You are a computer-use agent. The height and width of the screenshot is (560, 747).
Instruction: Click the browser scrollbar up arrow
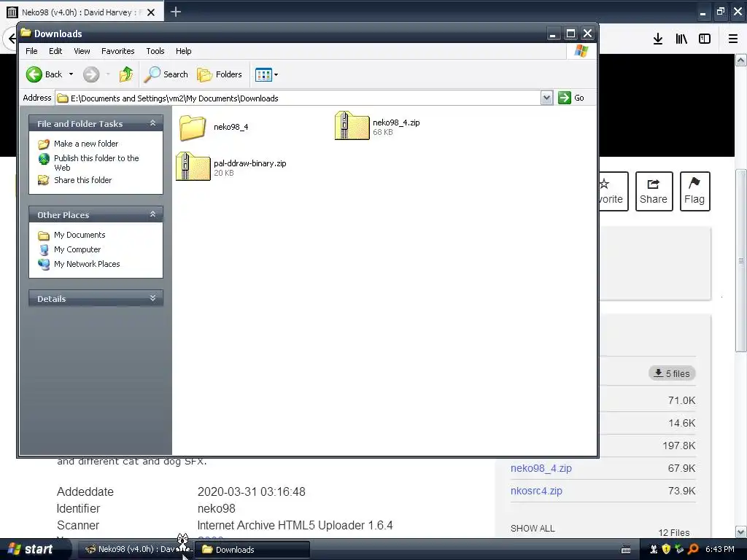click(741, 60)
